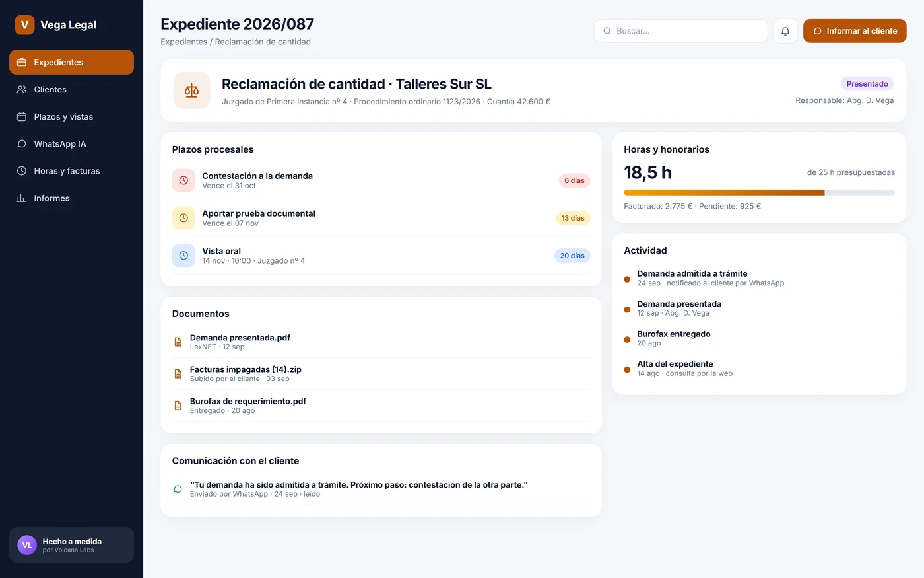Screen dimensions: 924x578
Task: Open Demanda presentada.pdf document
Action: tap(381, 342)
